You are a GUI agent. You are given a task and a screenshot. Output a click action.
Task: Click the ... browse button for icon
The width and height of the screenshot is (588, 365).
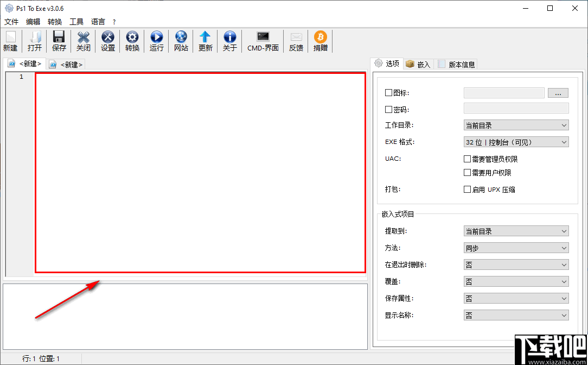click(x=558, y=92)
